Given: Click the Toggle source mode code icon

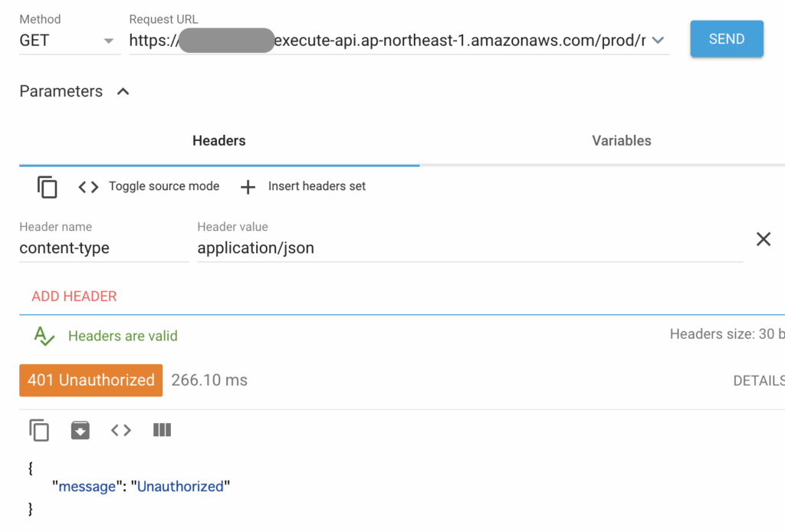Looking at the screenshot, I should point(89,187).
